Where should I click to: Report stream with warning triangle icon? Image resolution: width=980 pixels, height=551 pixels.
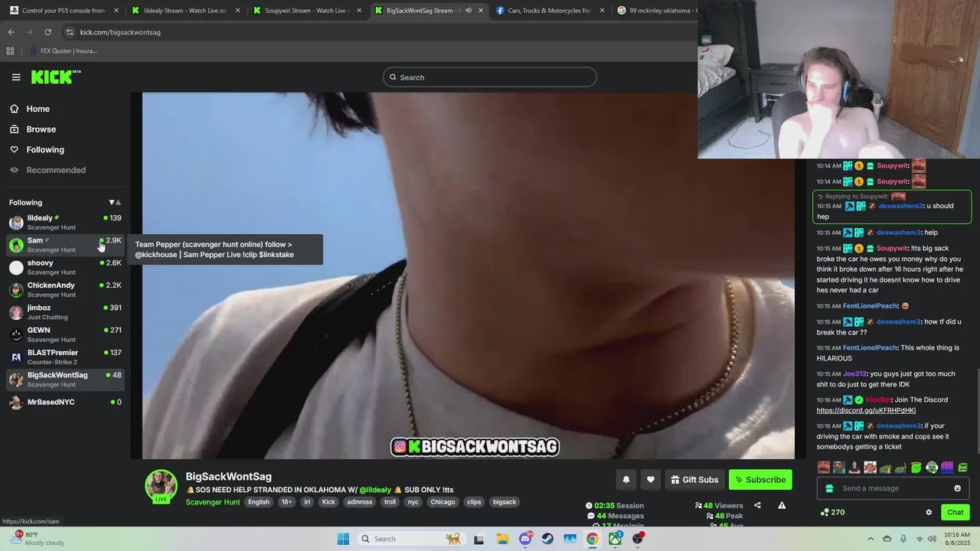(x=782, y=505)
